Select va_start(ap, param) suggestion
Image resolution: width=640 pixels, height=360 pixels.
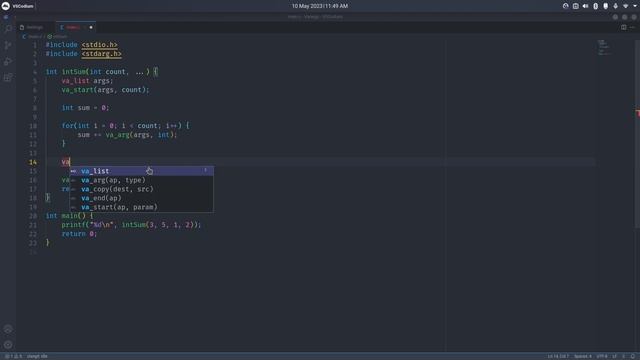141,207
